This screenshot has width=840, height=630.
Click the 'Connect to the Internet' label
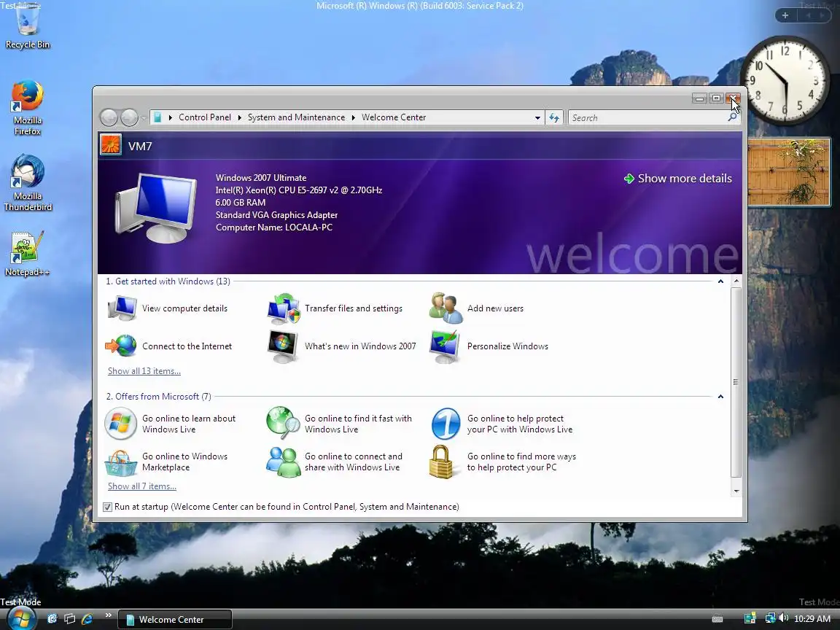(x=187, y=346)
